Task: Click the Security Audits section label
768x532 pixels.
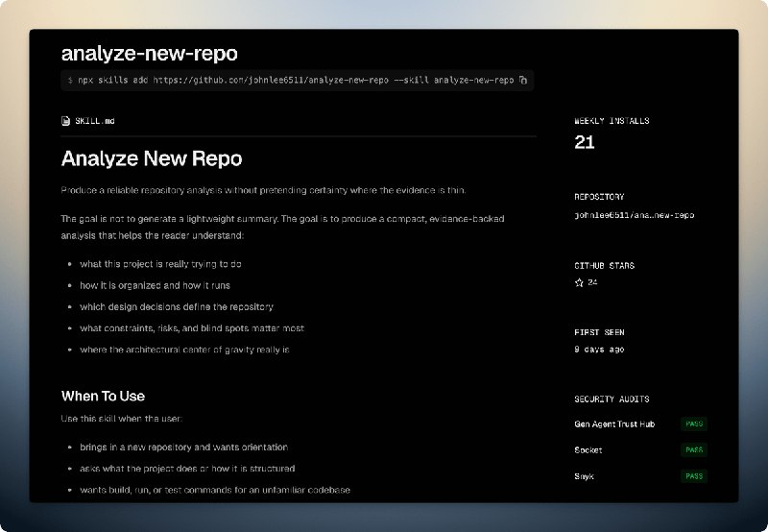Action: tap(612, 399)
